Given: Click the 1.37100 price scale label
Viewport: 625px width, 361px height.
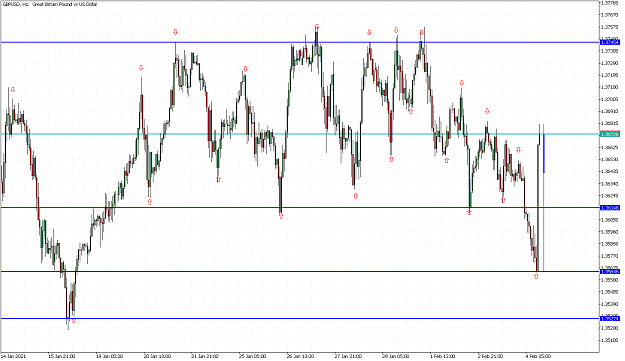Looking at the screenshot, I should [610, 87].
